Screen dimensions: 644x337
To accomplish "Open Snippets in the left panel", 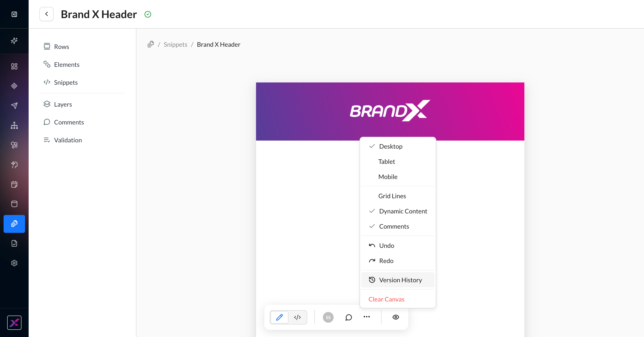I will pyautogui.click(x=61, y=82).
